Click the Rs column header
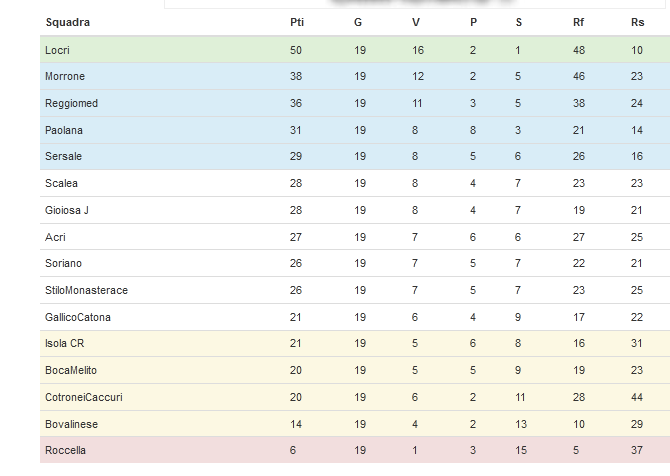 (x=637, y=22)
